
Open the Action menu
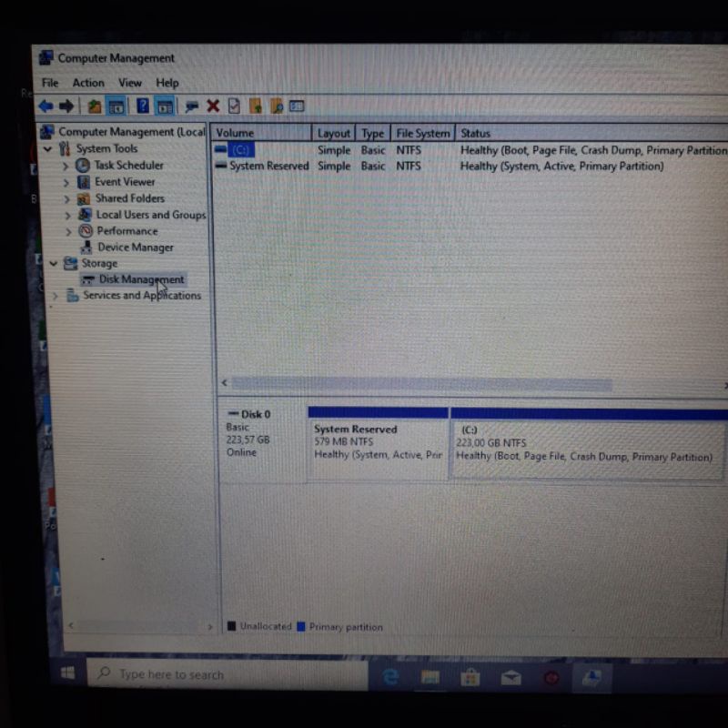pos(88,83)
